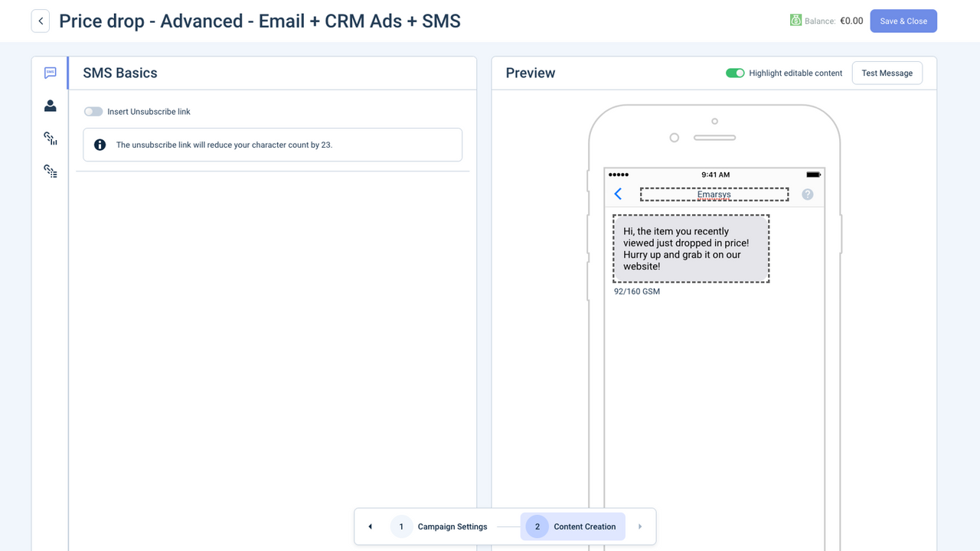Image resolution: width=980 pixels, height=551 pixels.
Task: Click the next-step arrow in the stepper
Action: 640,527
